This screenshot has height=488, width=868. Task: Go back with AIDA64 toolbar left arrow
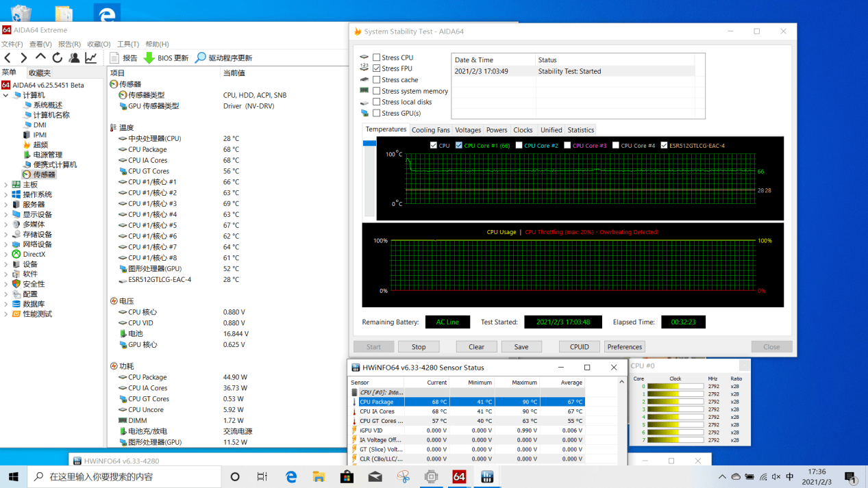8,58
